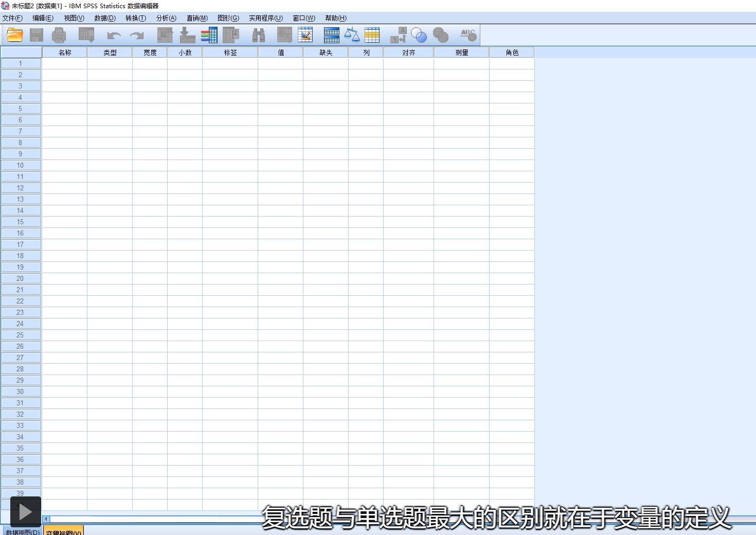The image size is (756, 535).
Task: Open Find with the binoculars icon
Action: click(x=259, y=35)
